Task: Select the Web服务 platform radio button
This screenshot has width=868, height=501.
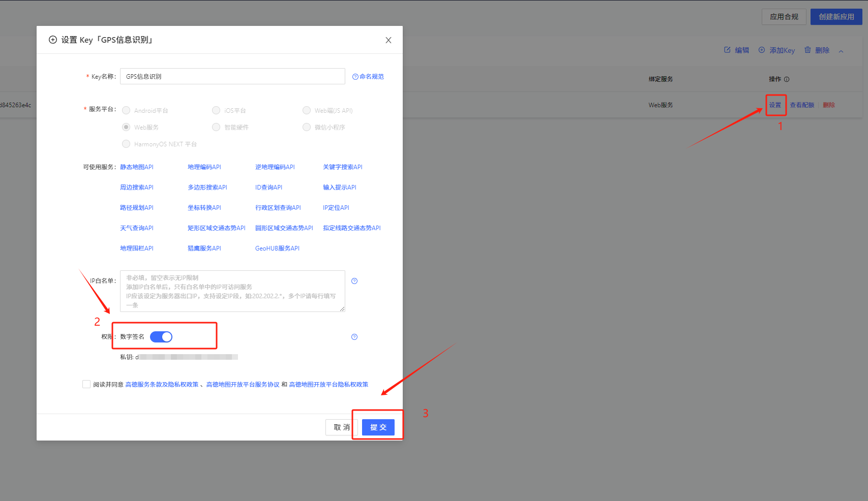Action: 126,127
